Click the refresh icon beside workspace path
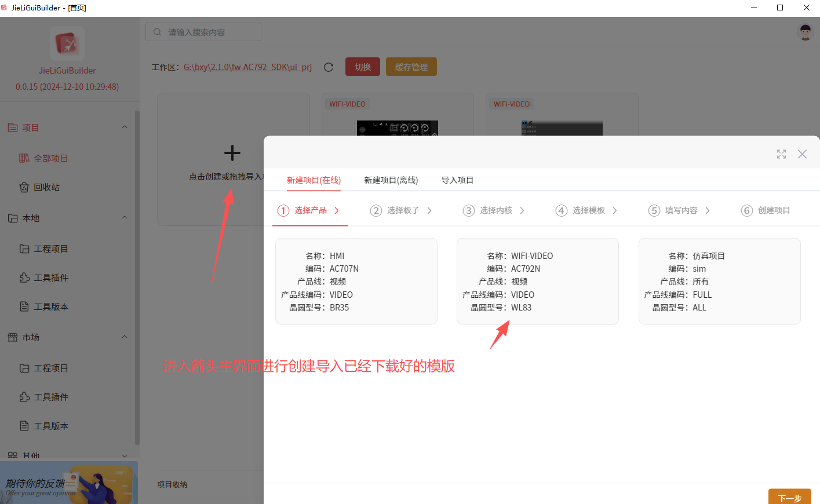Screen dimensions: 820x504 329,67
